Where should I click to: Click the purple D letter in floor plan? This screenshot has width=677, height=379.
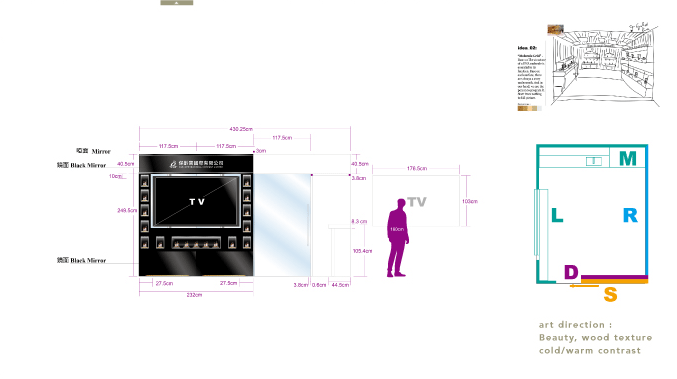pos(571,272)
